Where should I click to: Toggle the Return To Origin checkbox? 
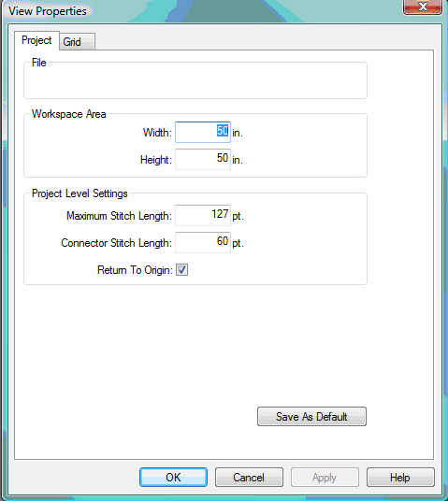point(182,270)
